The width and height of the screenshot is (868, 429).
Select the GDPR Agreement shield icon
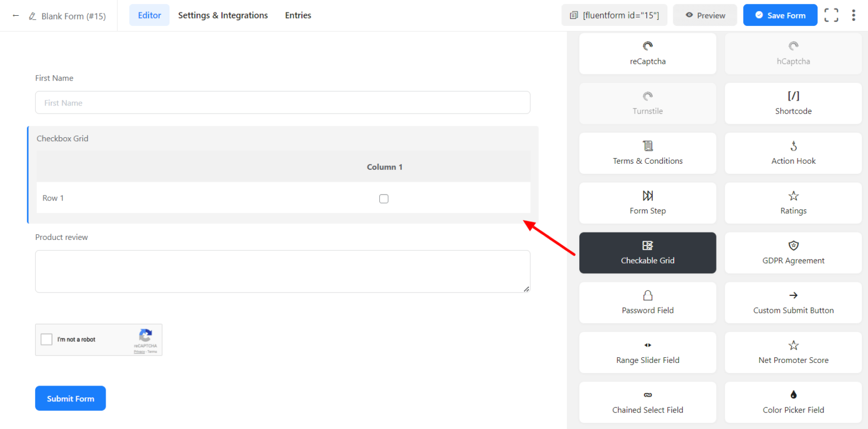793,246
